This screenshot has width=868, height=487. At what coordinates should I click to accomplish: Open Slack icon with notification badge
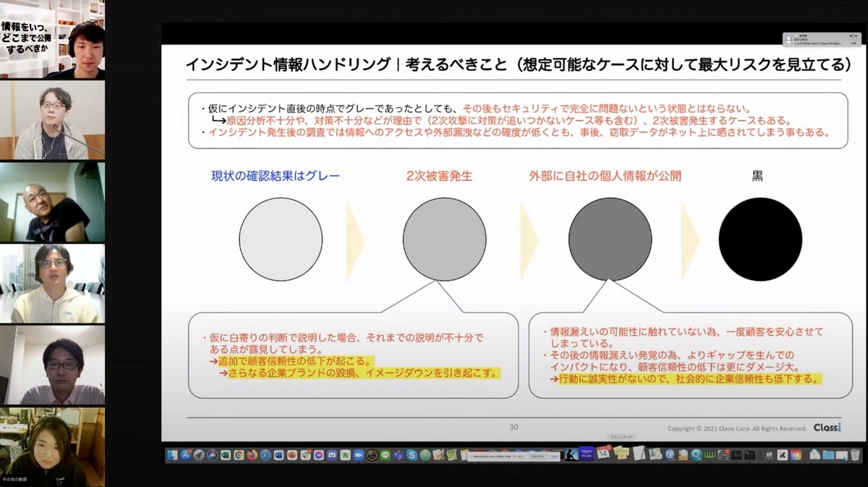click(305, 455)
